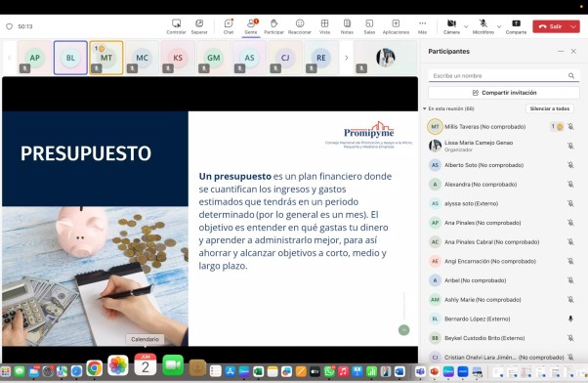Screen dimensions: 588x383
Task: Select the GM participant tile
Action: click(x=213, y=58)
